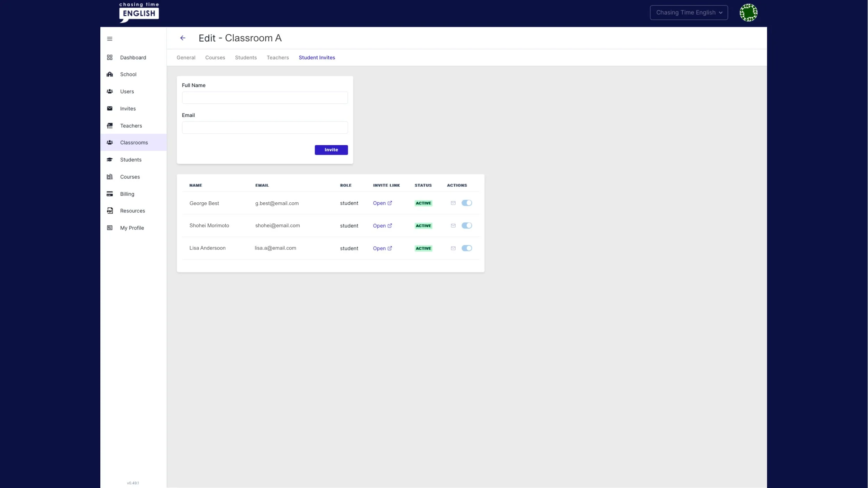Click resend email icon for George Best

(x=453, y=203)
